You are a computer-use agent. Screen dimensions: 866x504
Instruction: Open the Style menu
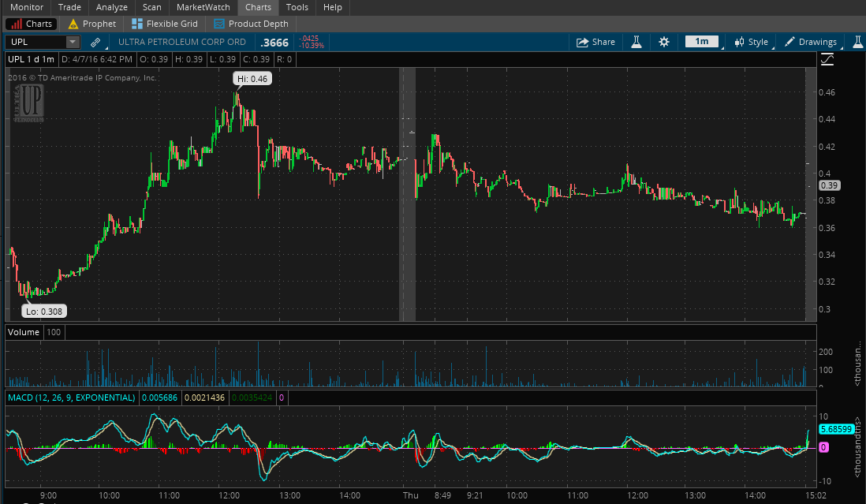pos(751,42)
